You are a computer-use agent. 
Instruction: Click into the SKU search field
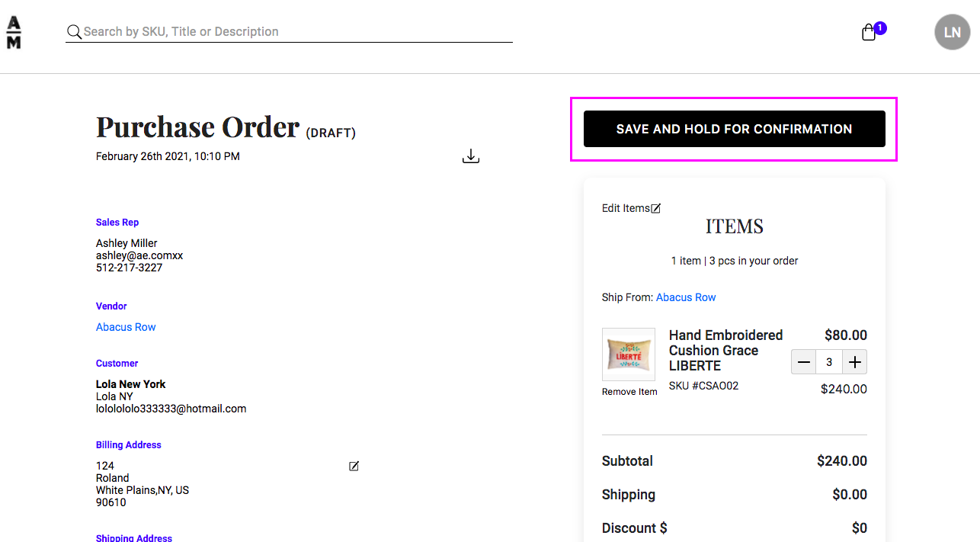click(x=290, y=31)
